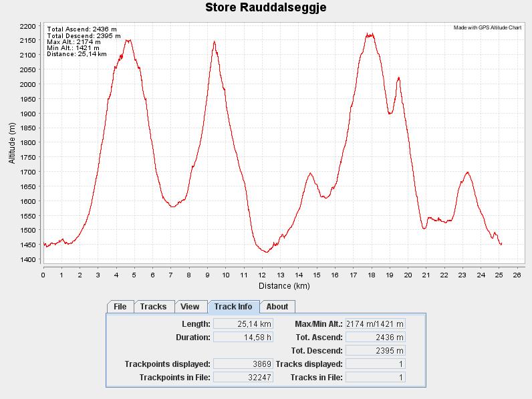
Task: Click the Tracks in File value field
Action: point(375,378)
